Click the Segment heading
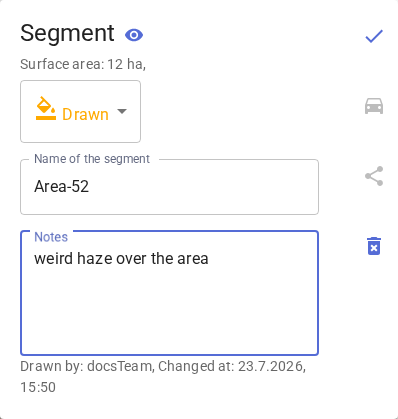This screenshot has height=419, width=398. tap(67, 34)
